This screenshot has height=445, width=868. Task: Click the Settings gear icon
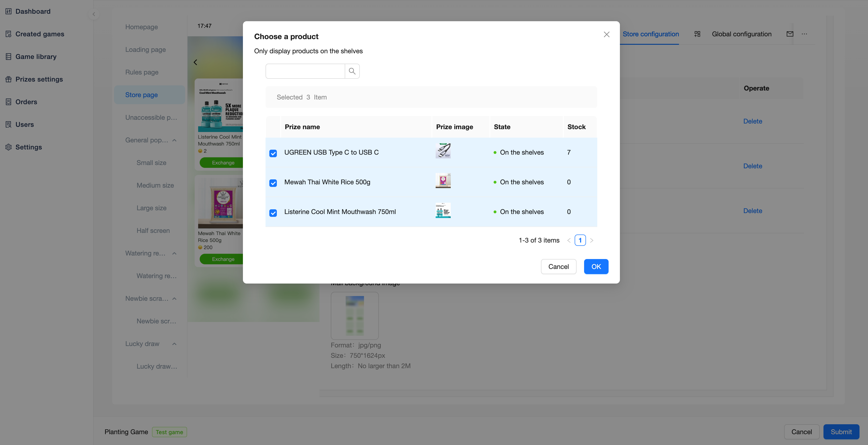[8, 147]
